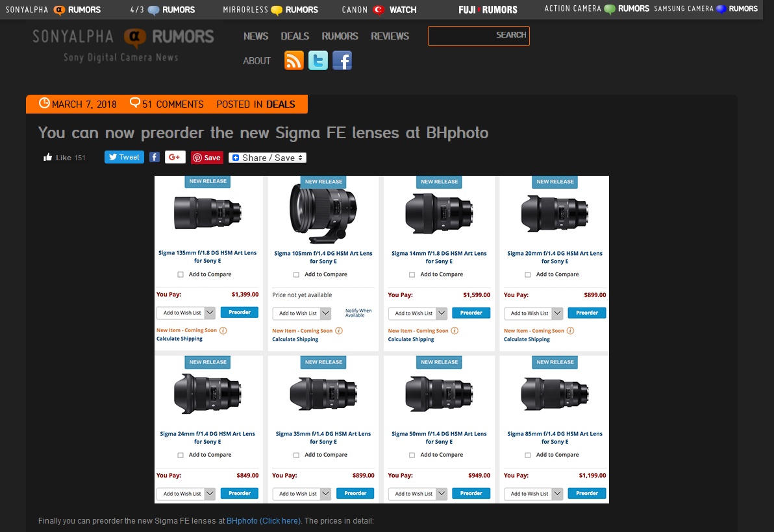The image size is (774, 532).
Task: Open the Deals menu item
Action: tap(295, 36)
